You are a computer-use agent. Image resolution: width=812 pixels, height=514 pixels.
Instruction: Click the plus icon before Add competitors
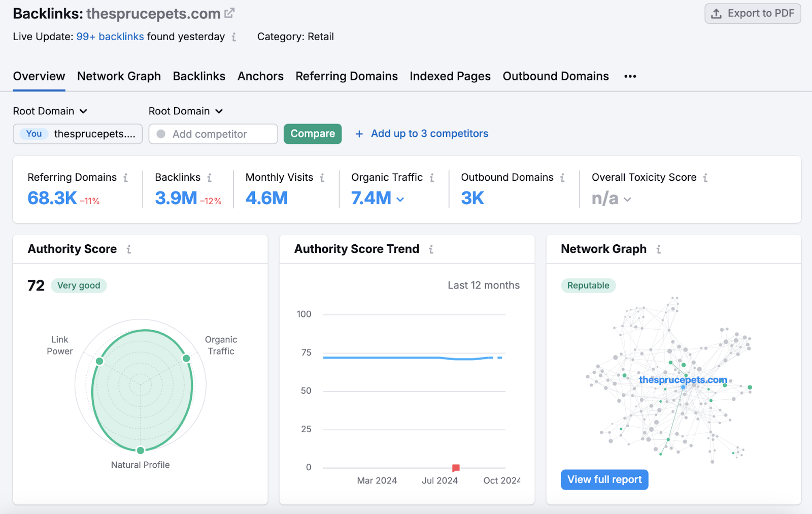359,134
